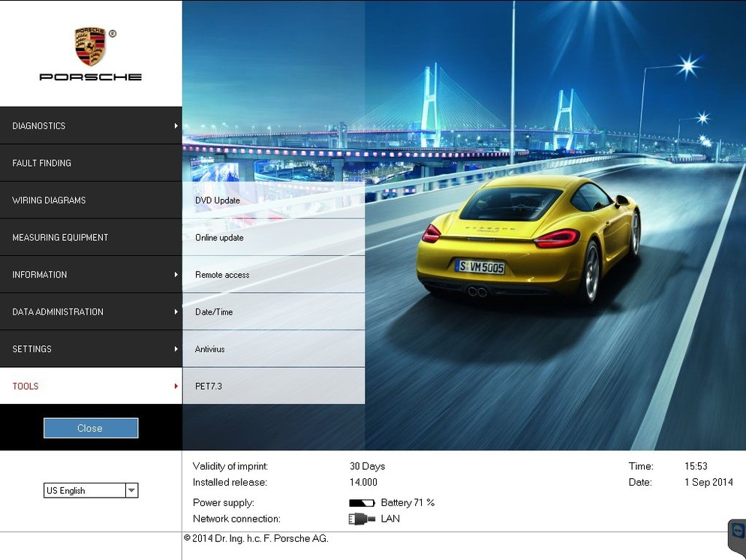The image size is (746, 560).
Task: Open Date/Time tool
Action: (x=274, y=312)
